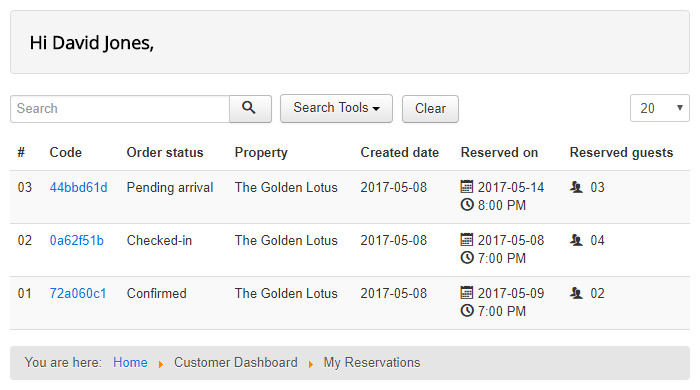700x390 pixels.
Task: Go to Home in the breadcrumb
Action: 130,362
